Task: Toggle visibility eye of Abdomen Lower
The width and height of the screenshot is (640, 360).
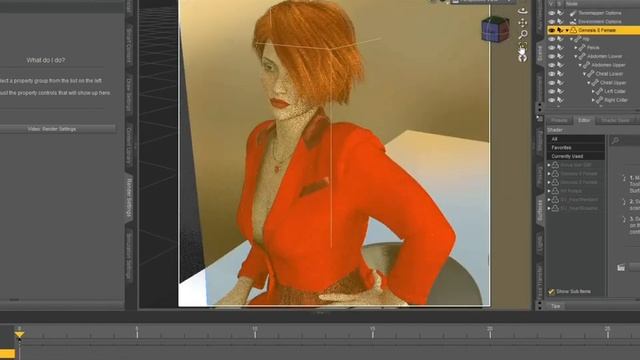Action: pos(551,56)
